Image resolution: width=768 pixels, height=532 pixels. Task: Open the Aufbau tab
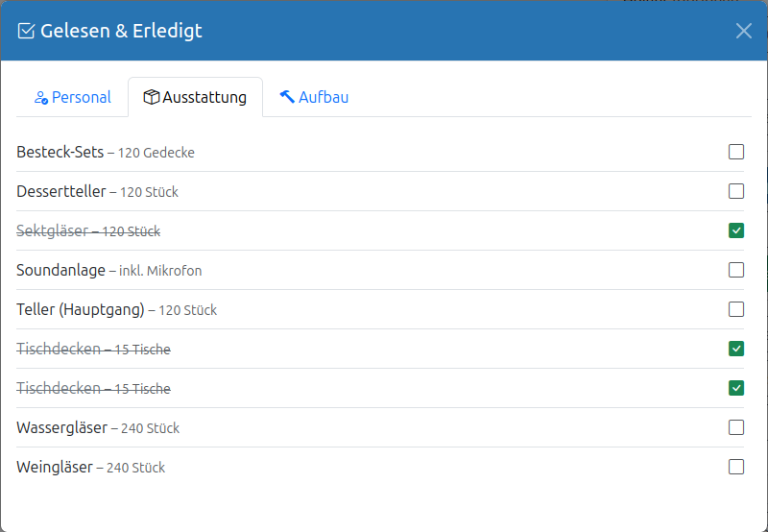pos(314,97)
